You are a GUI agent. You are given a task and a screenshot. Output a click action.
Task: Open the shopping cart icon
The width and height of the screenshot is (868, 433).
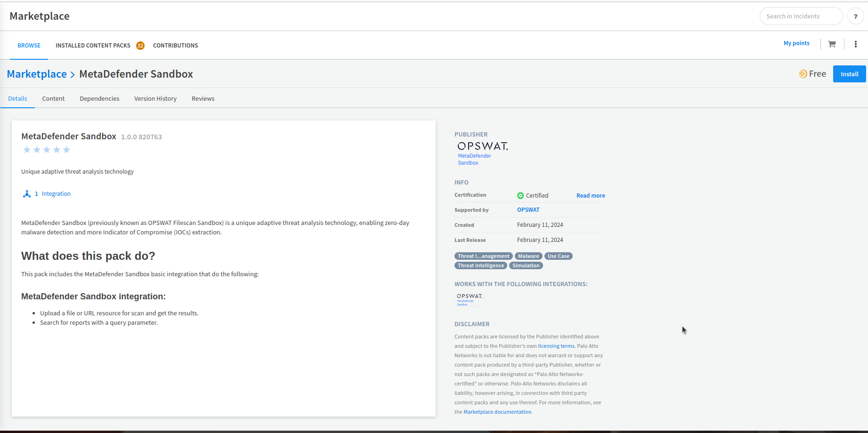pyautogui.click(x=832, y=44)
